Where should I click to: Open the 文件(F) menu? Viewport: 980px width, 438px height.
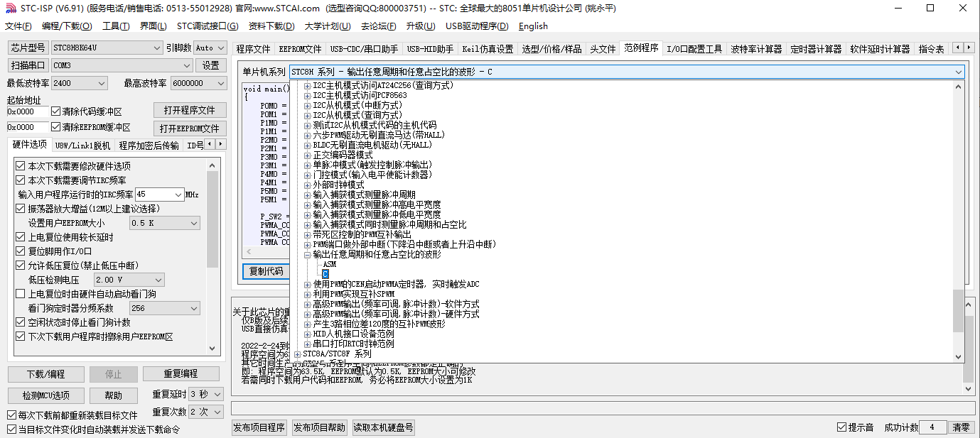(18, 26)
